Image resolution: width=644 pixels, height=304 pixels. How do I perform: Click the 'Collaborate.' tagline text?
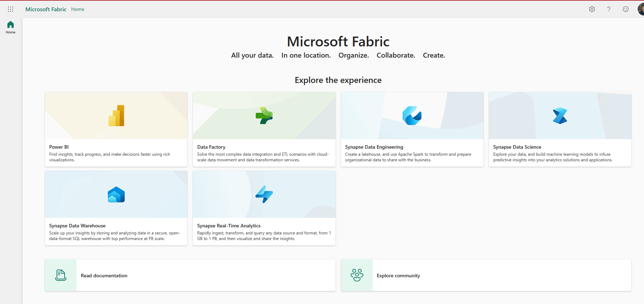tap(396, 55)
